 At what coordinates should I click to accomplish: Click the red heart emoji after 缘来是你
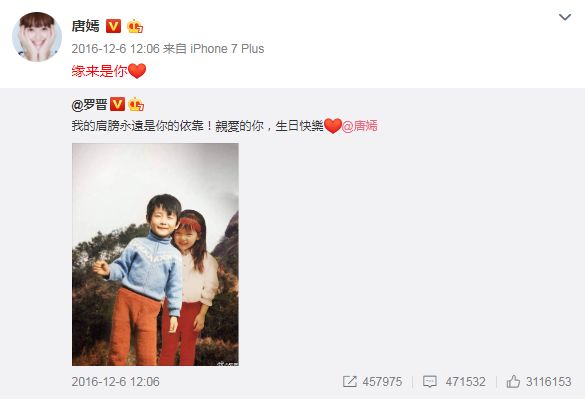(x=137, y=71)
